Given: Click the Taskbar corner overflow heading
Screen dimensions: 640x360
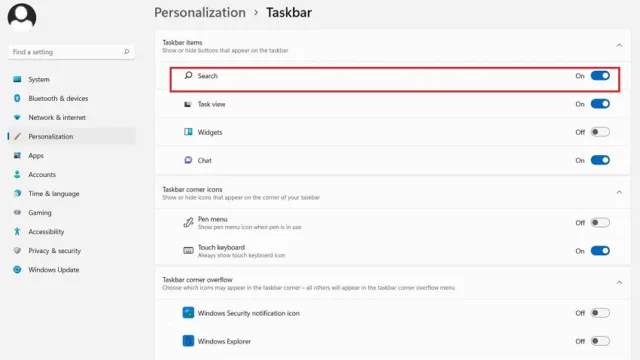Looking at the screenshot, I should [x=197, y=280].
